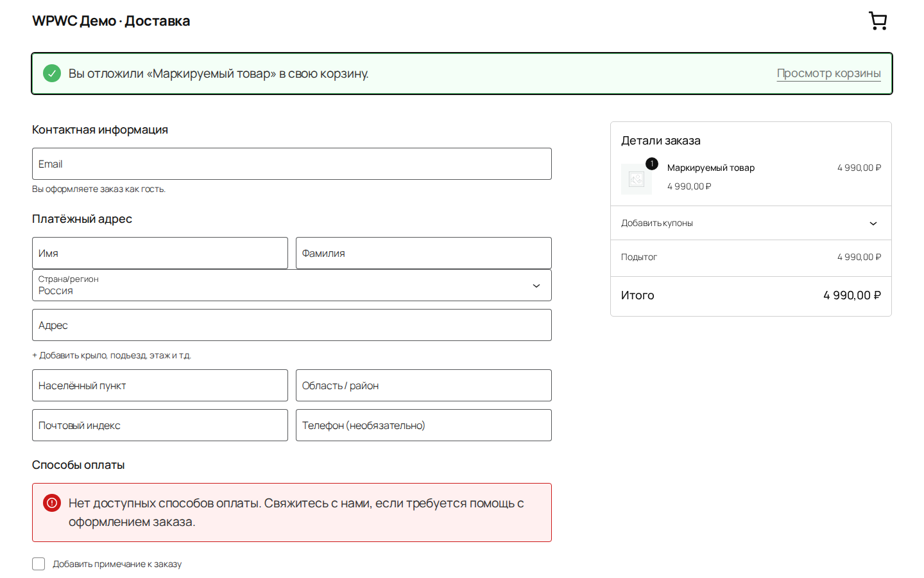Select the City input field
Image resolution: width=924 pixels, height=578 pixels.
160,385
